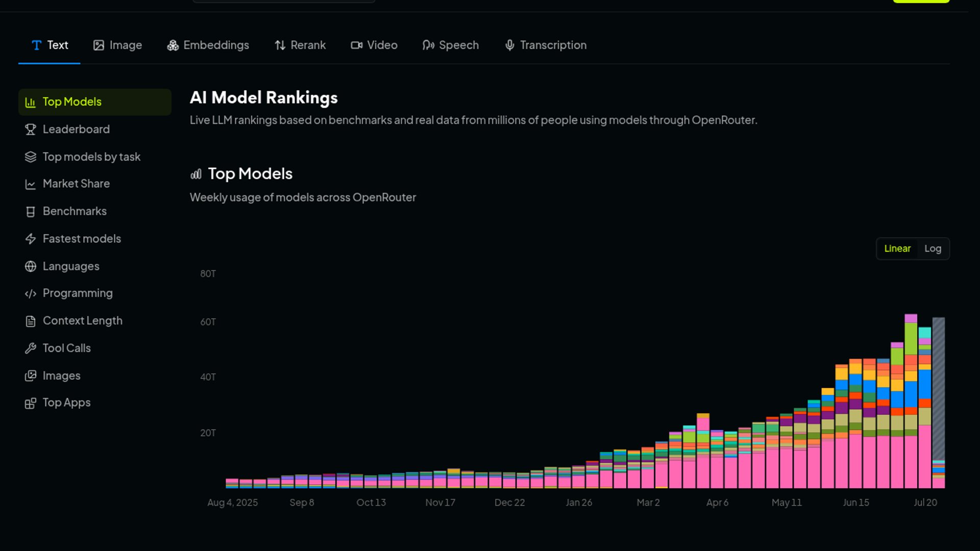
Task: Click the Jul 20 axis label
Action: click(925, 503)
